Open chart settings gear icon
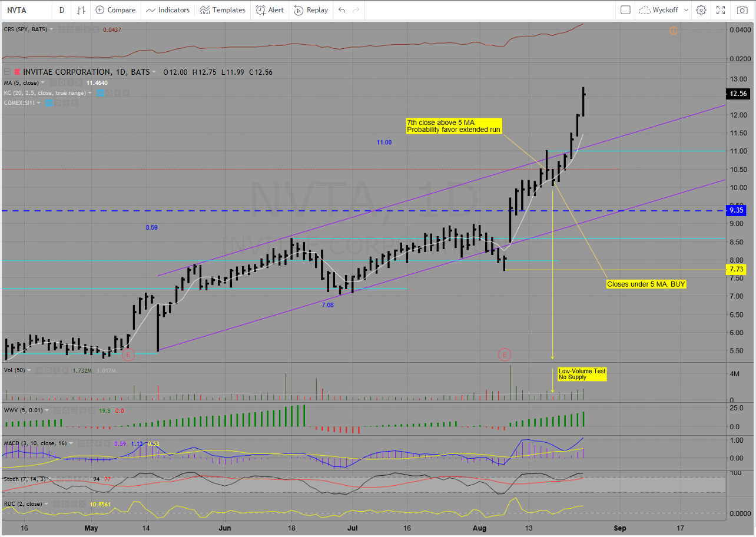This screenshot has height=537, width=756. pos(701,10)
